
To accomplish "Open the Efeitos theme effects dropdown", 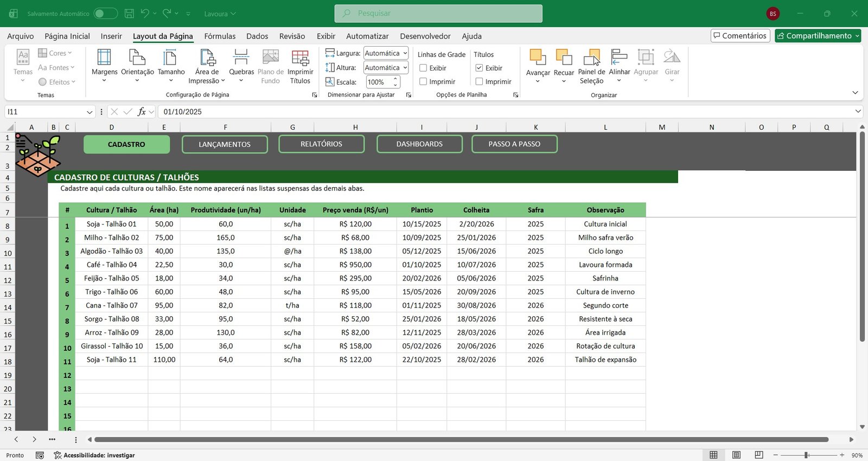I will (56, 82).
